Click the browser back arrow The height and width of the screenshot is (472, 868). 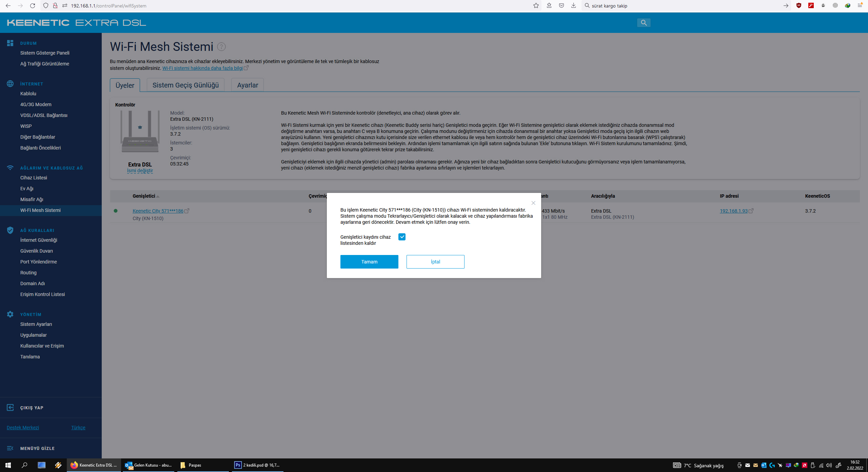pyautogui.click(x=8, y=6)
